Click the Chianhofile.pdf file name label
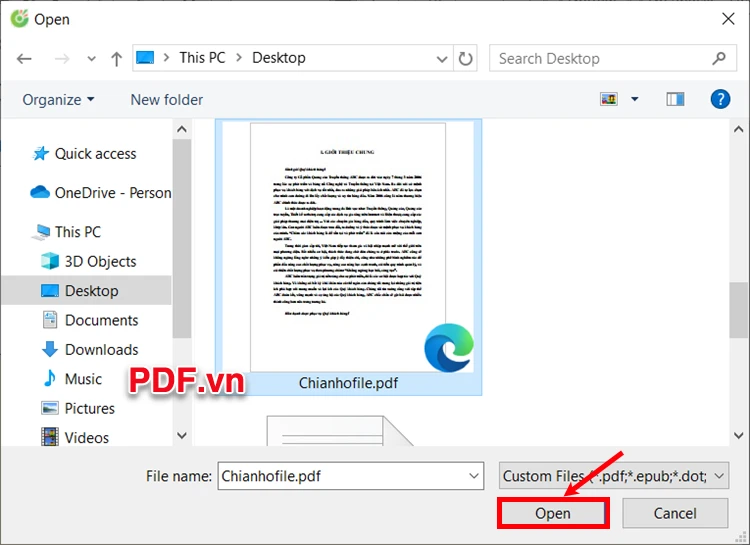This screenshot has width=750, height=545. pyautogui.click(x=348, y=383)
